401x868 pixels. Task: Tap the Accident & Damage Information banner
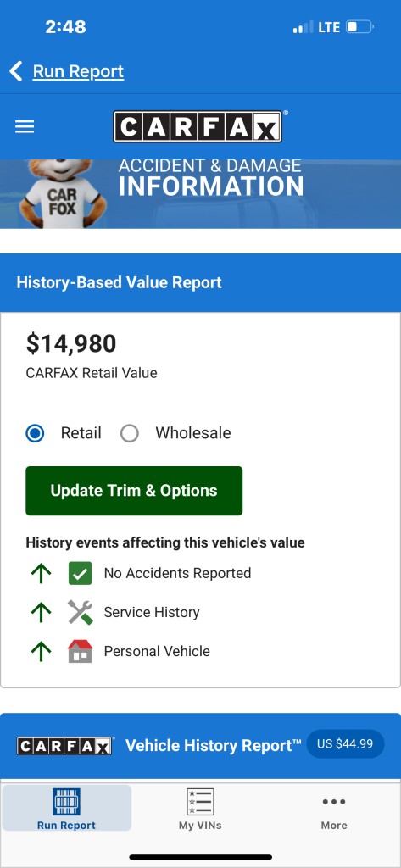(x=200, y=193)
